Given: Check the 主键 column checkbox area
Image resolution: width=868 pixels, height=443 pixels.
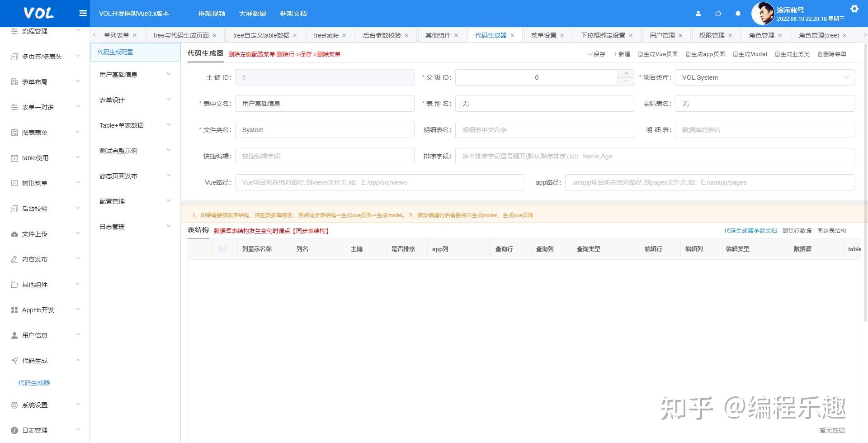Looking at the screenshot, I should [x=356, y=249].
